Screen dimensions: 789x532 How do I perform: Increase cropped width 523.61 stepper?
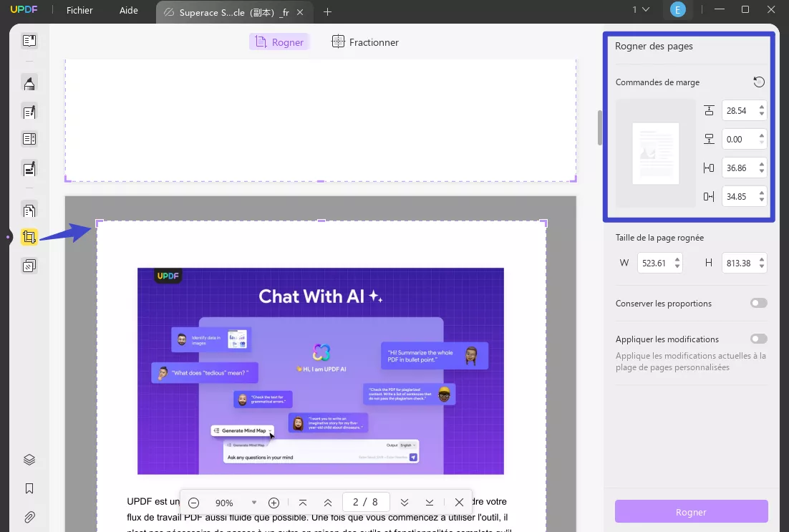pyautogui.click(x=677, y=260)
